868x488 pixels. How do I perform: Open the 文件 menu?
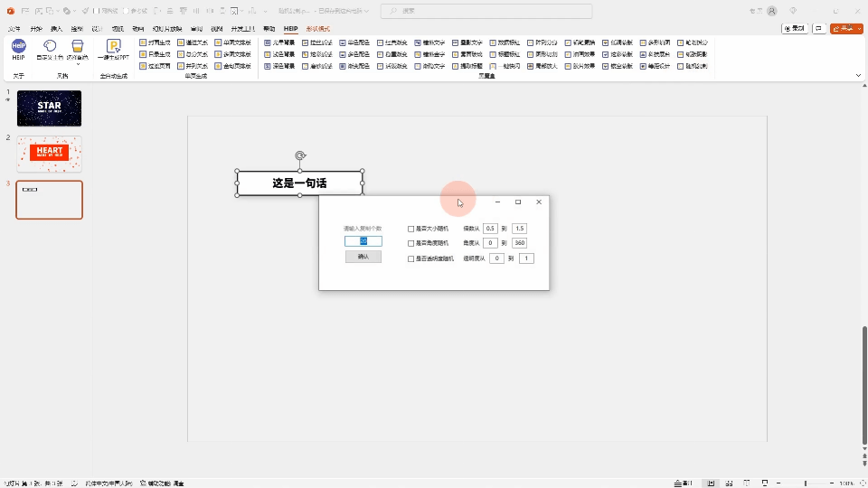pos(14,29)
